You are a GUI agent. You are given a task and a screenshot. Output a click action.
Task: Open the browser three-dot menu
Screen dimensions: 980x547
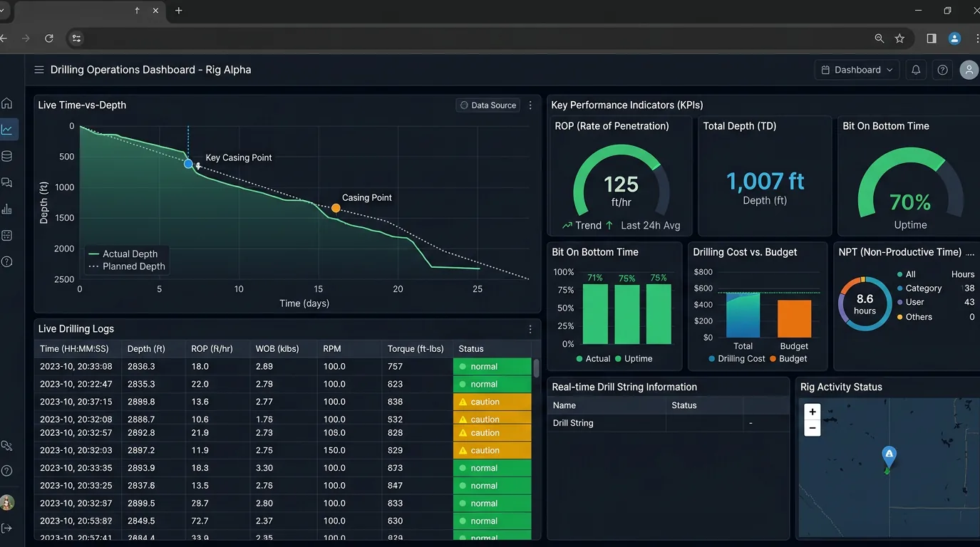[x=977, y=38]
